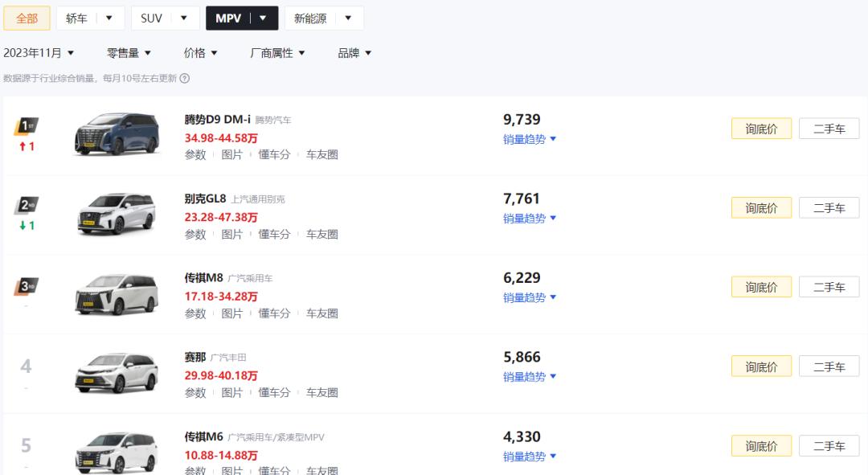Click the rank 1 gold badge
This screenshot has height=475, width=868.
click(27, 126)
